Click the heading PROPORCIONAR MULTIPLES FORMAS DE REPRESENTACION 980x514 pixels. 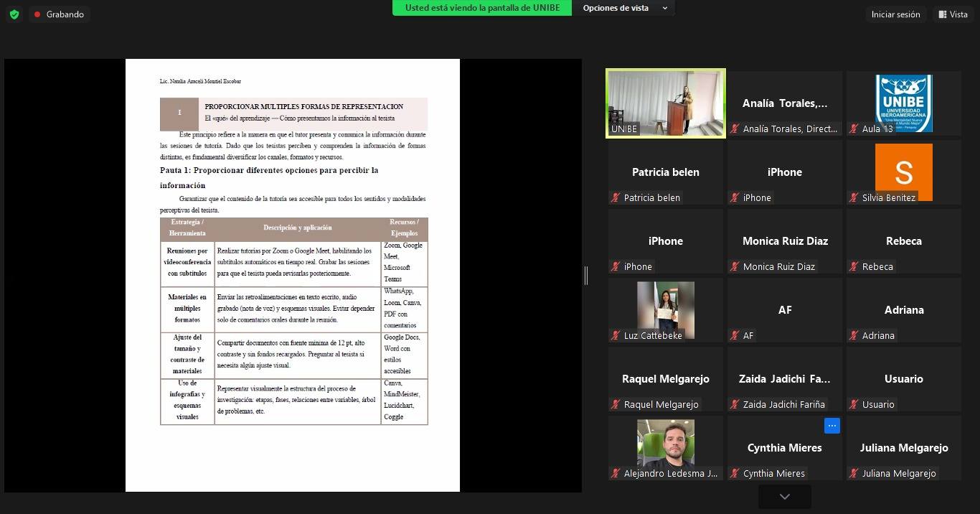point(304,106)
